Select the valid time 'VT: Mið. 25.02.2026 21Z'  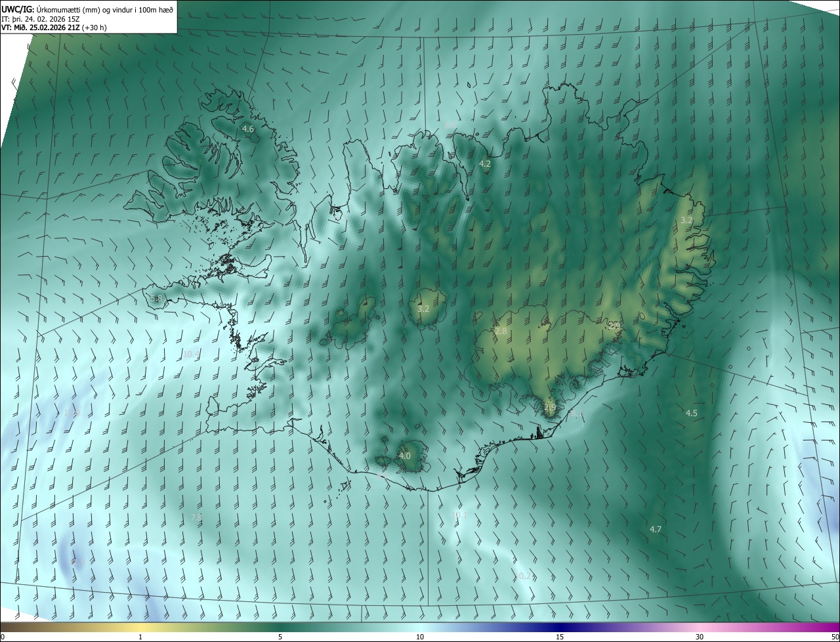41,28
